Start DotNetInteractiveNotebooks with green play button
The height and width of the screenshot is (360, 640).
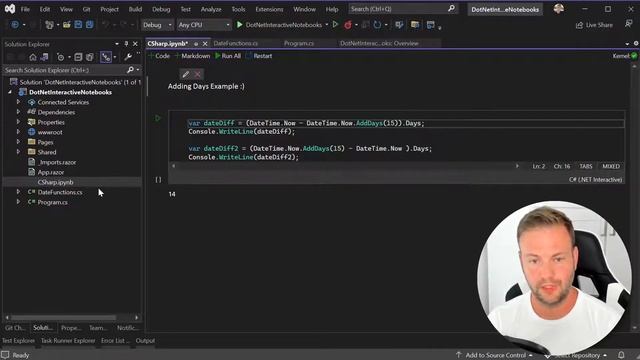(240, 25)
